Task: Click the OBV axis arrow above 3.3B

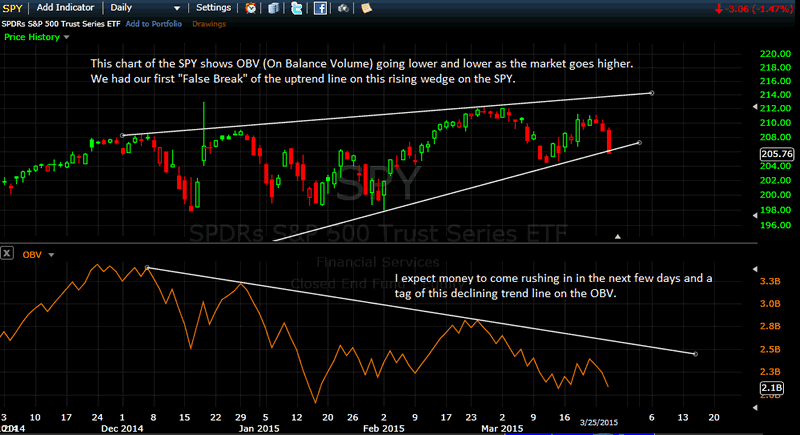Action: pos(755,269)
